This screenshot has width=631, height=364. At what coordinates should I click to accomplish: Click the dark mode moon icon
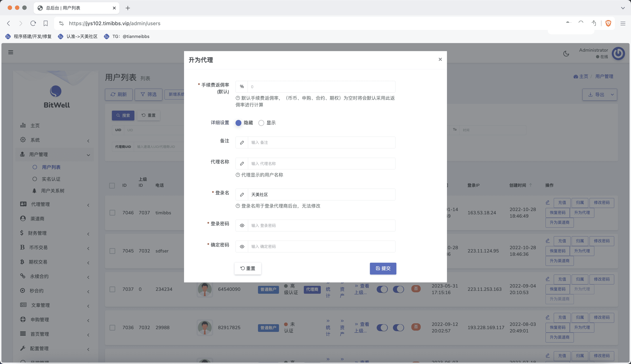(x=566, y=53)
